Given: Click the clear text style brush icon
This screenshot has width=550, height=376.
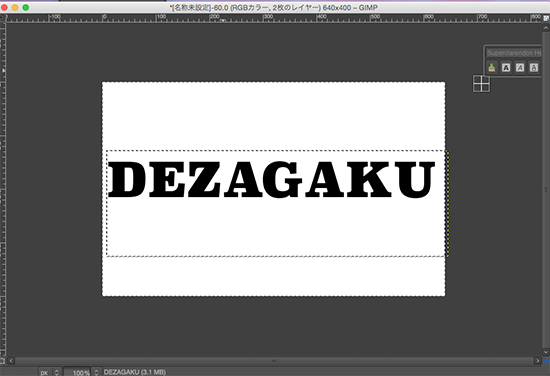Looking at the screenshot, I should point(492,67).
